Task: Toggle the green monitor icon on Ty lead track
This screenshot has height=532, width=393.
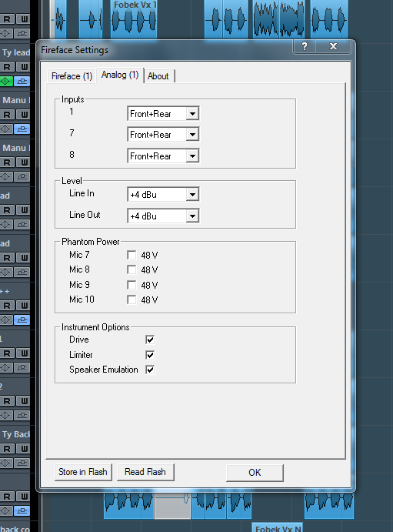Action: tap(6, 82)
